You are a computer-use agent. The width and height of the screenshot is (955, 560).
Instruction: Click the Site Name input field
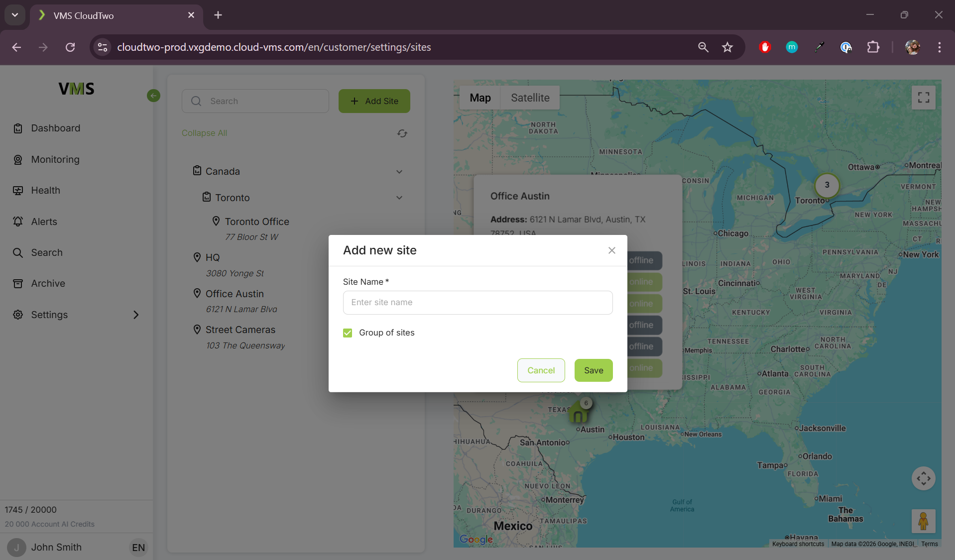(477, 303)
